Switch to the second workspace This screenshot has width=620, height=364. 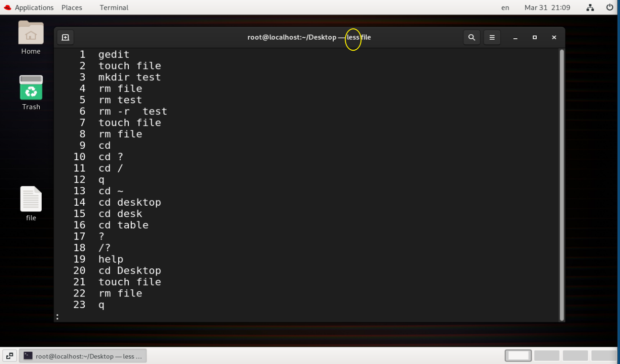pyautogui.click(x=547, y=355)
